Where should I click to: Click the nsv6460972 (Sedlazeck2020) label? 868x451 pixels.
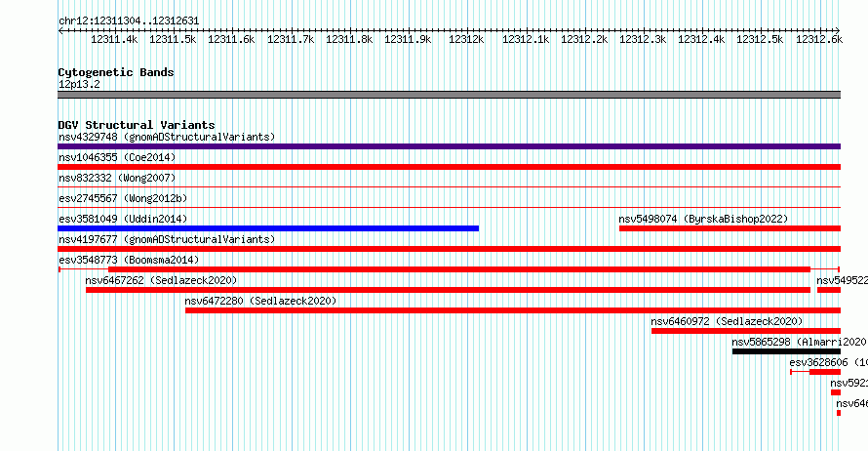(727, 321)
